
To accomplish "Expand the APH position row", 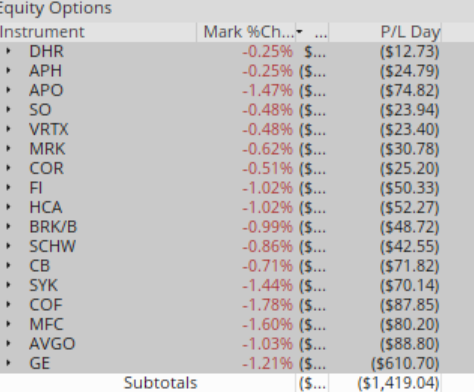I will point(8,71).
